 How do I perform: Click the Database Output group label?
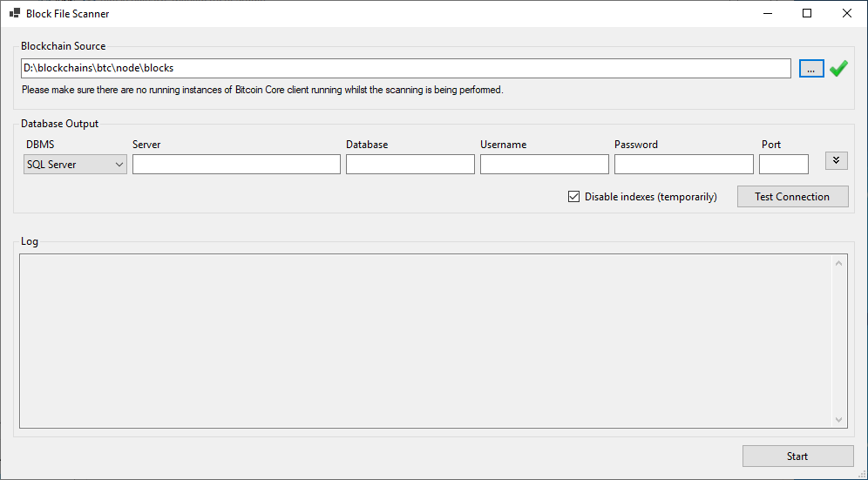click(x=60, y=124)
